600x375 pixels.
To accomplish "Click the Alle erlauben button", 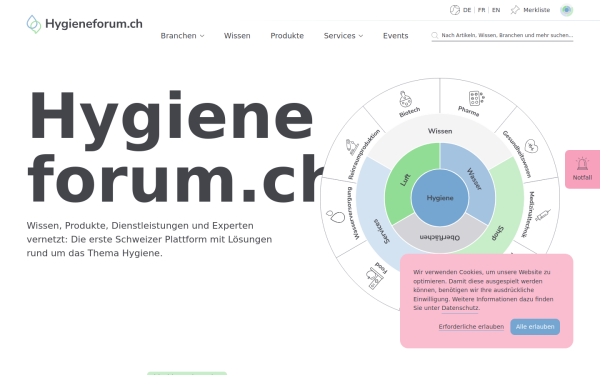I will coord(535,327).
